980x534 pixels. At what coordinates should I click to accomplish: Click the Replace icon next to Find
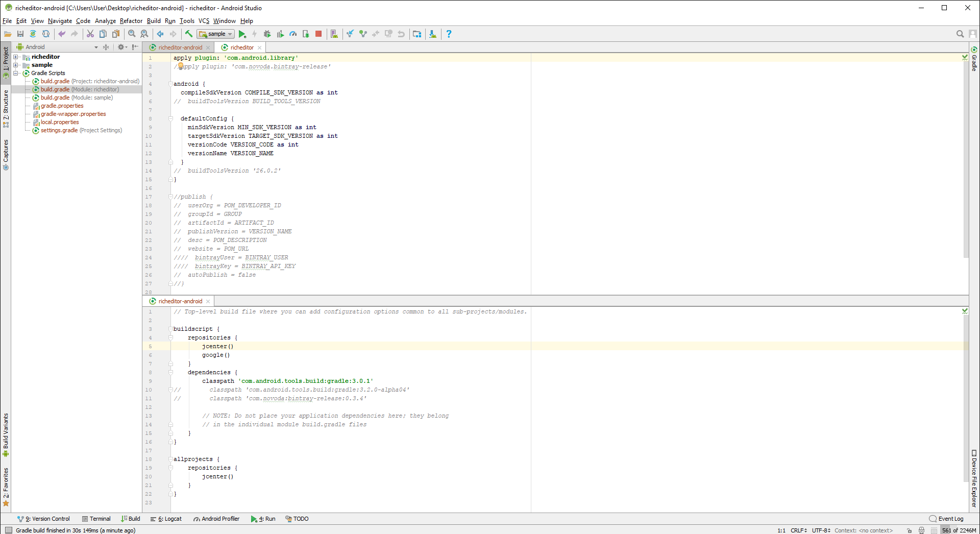[x=144, y=34]
